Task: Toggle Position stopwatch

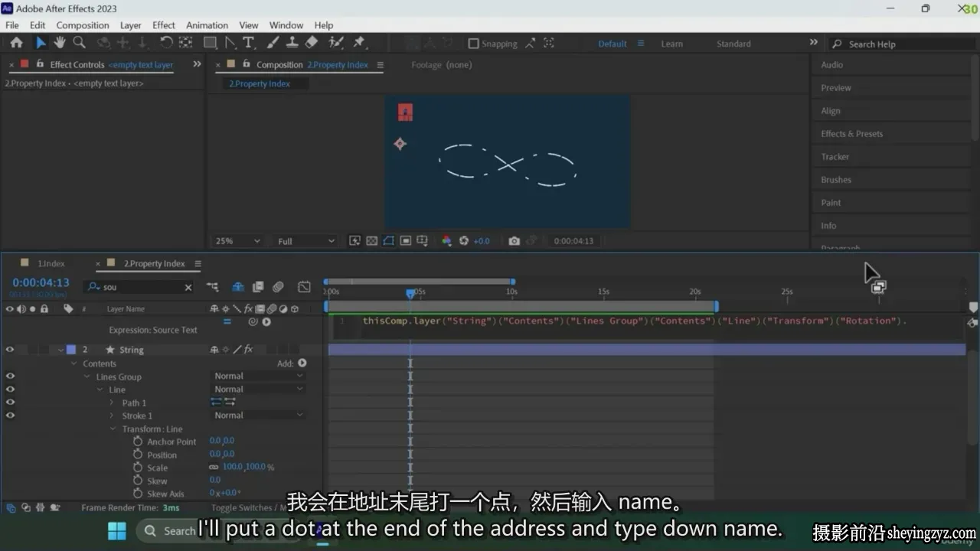Action: (x=138, y=455)
